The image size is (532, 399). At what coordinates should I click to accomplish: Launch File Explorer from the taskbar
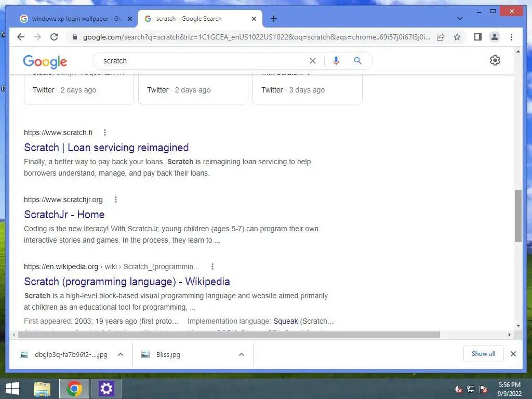tap(42, 389)
